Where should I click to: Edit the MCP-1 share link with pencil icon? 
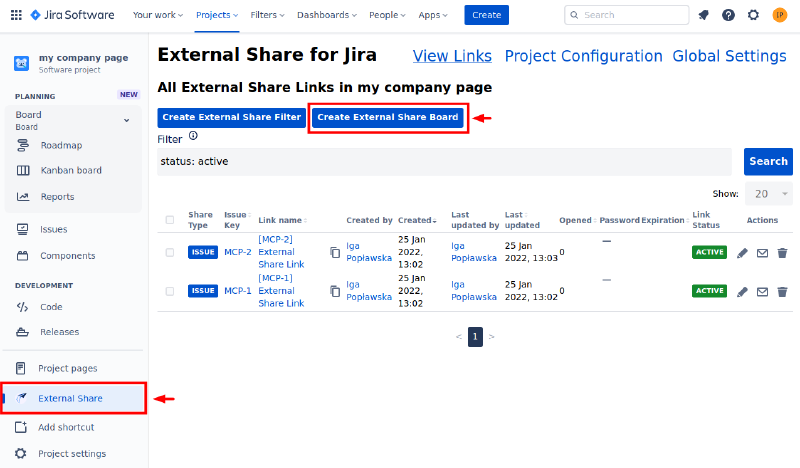tap(742, 291)
